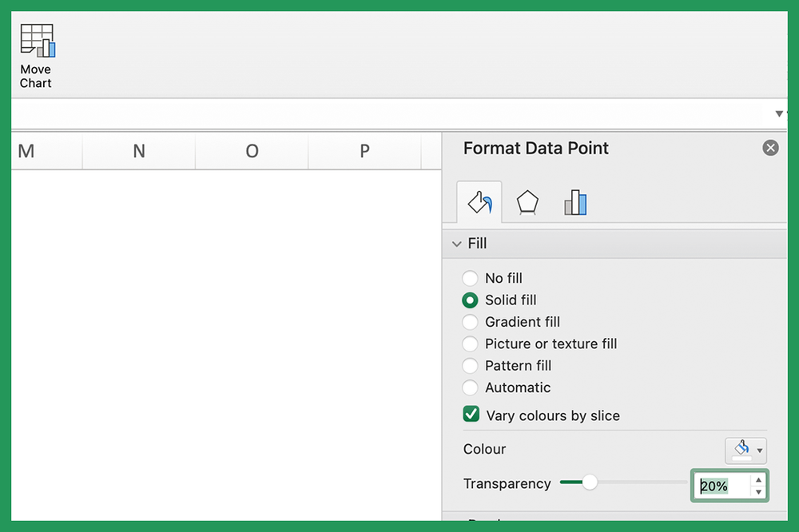
Task: Click the down stepper beside transparency value
Action: (757, 490)
